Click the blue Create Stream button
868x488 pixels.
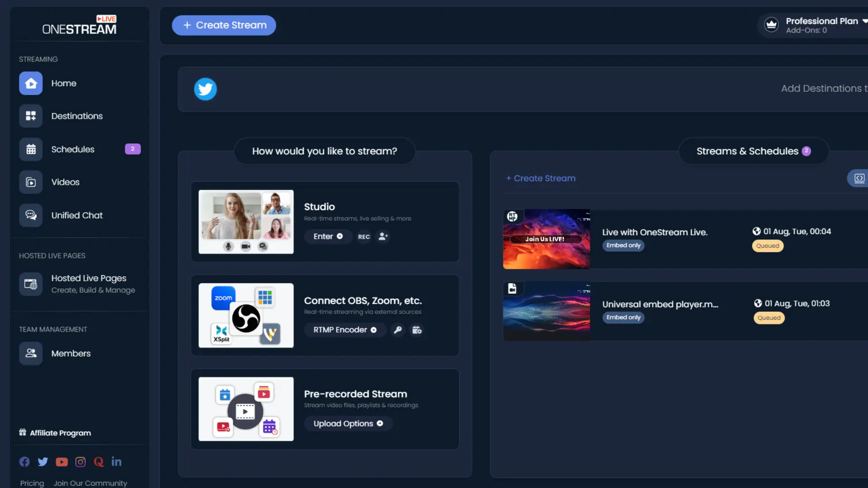tap(224, 25)
